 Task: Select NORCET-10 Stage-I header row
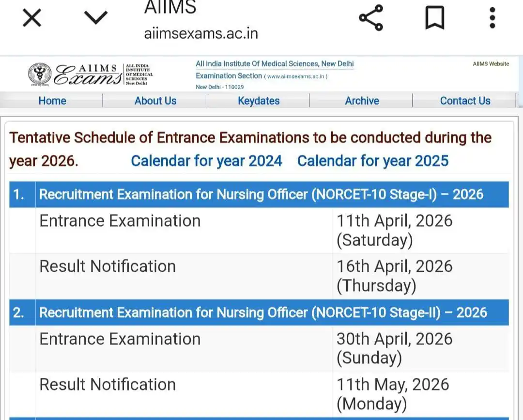point(259,194)
